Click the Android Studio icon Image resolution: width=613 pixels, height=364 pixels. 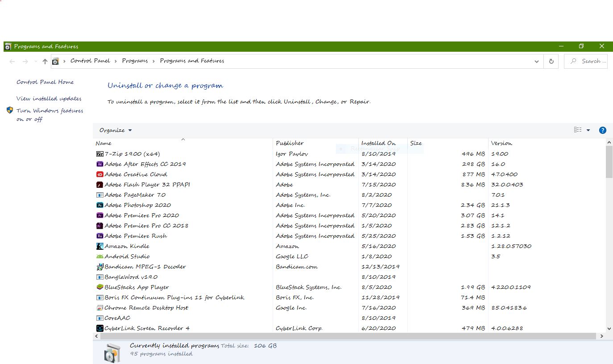point(100,256)
